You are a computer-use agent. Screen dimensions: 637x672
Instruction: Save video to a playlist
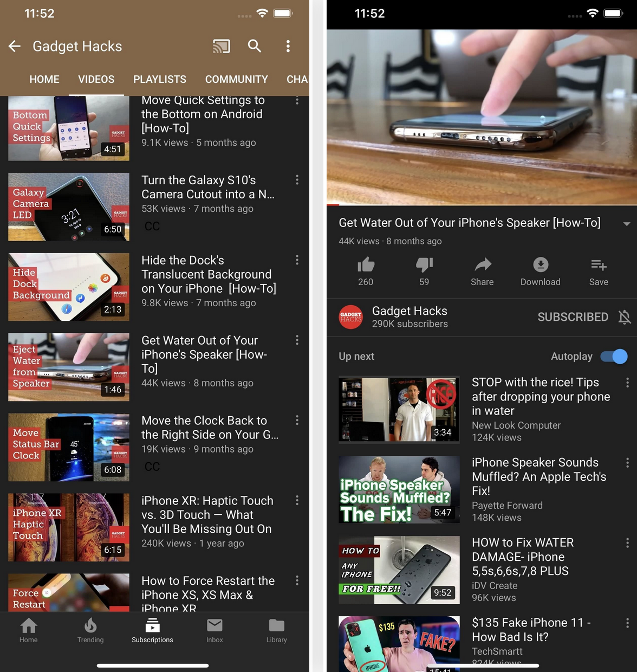coord(599,265)
